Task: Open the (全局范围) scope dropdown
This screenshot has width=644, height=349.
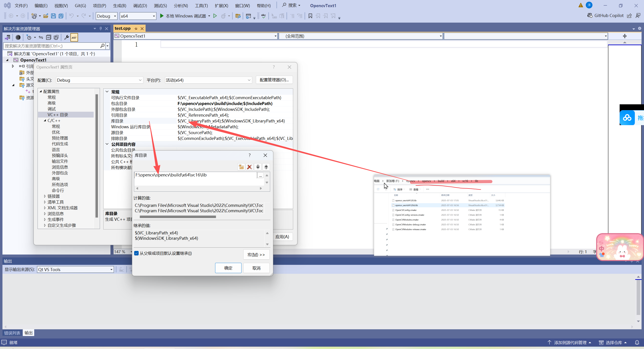Action: click(361, 36)
